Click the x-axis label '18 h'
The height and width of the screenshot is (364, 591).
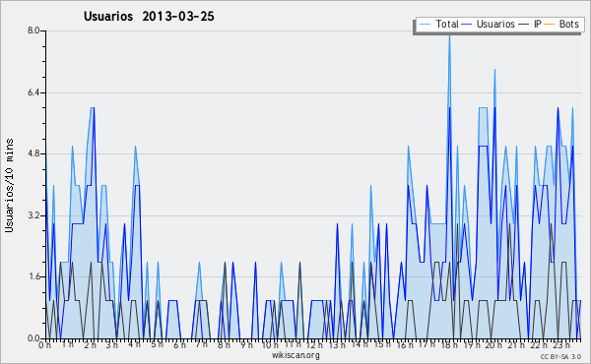449,345
